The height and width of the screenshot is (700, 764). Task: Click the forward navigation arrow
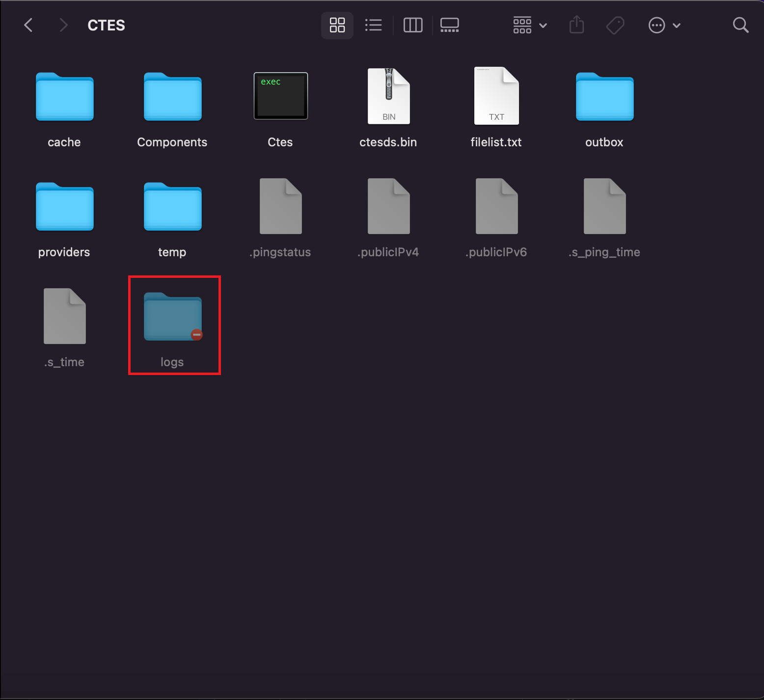tap(63, 25)
